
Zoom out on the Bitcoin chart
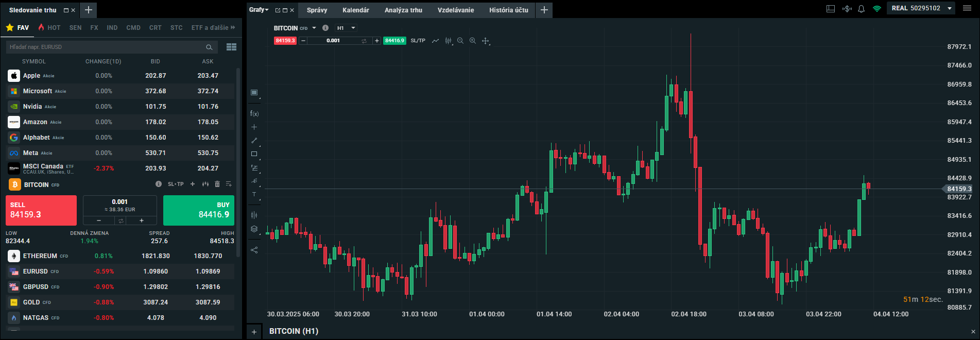(460, 41)
